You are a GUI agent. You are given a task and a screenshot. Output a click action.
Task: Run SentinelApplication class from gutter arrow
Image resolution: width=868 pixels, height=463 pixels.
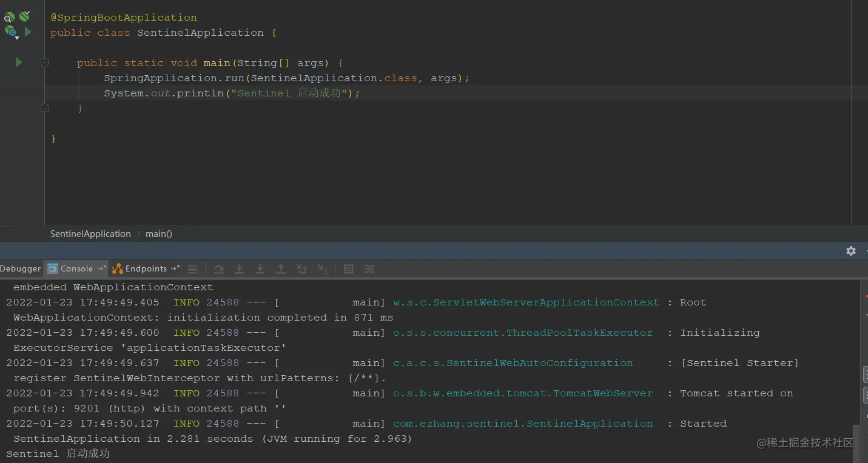(x=27, y=32)
